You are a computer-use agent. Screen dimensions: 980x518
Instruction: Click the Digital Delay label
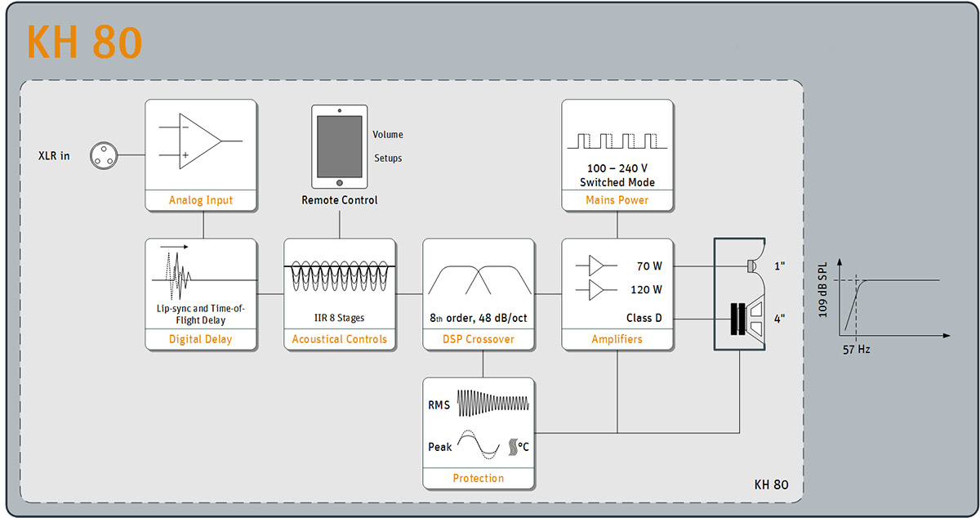(x=201, y=339)
